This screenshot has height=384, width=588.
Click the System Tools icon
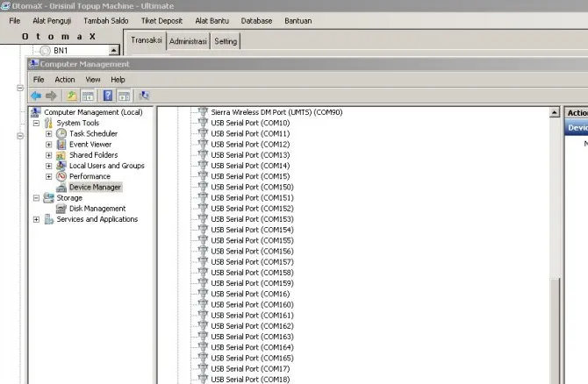(x=48, y=123)
